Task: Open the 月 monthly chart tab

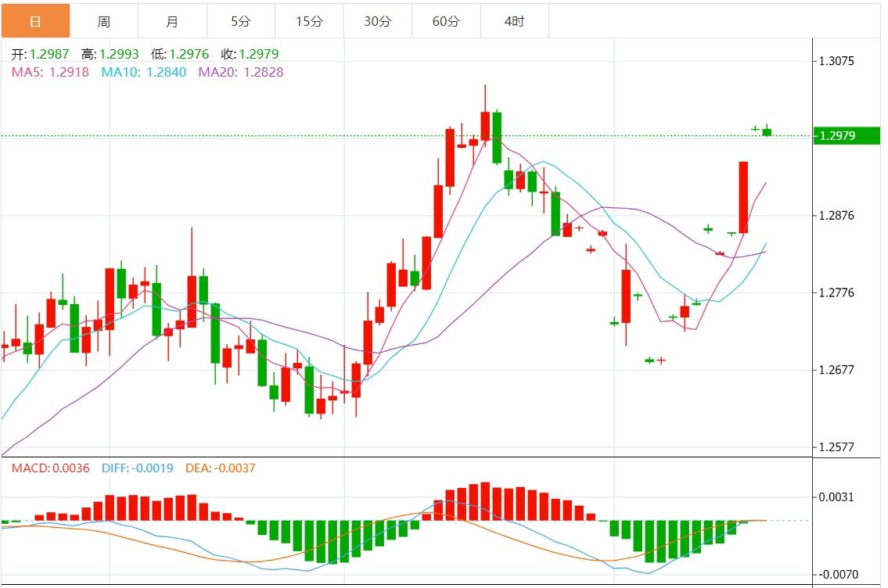Action: 172,21
